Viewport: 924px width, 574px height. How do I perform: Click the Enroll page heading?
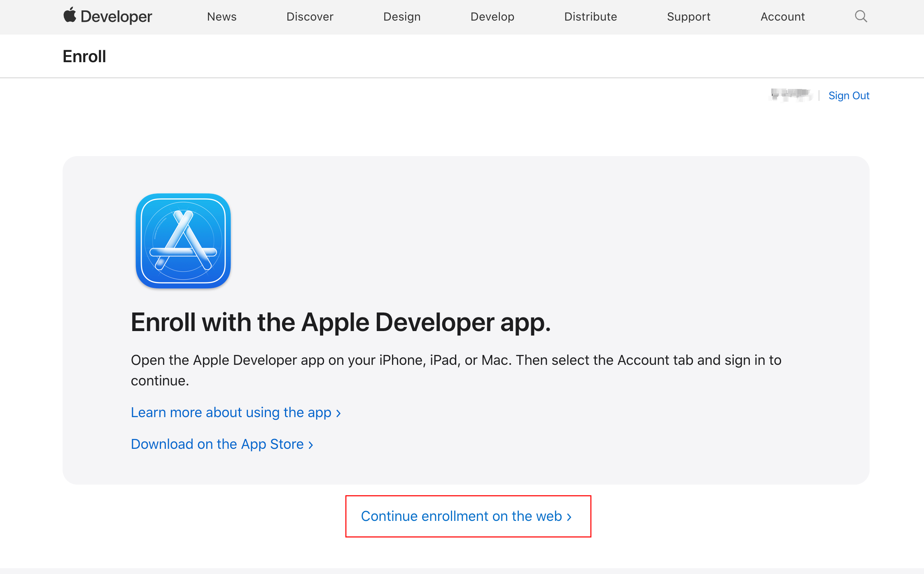click(84, 56)
